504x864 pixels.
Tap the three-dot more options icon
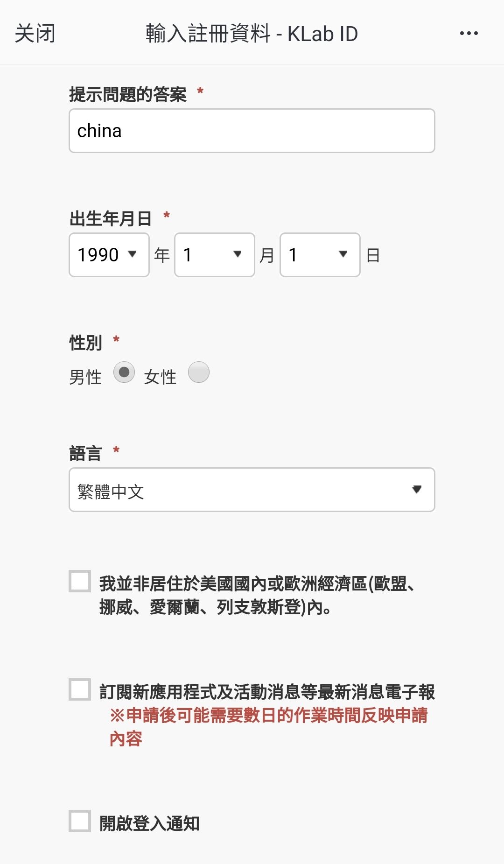pyautogui.click(x=469, y=33)
